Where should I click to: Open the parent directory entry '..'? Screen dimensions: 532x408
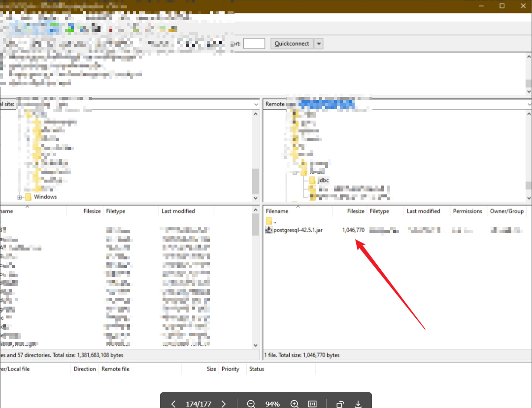(272, 220)
